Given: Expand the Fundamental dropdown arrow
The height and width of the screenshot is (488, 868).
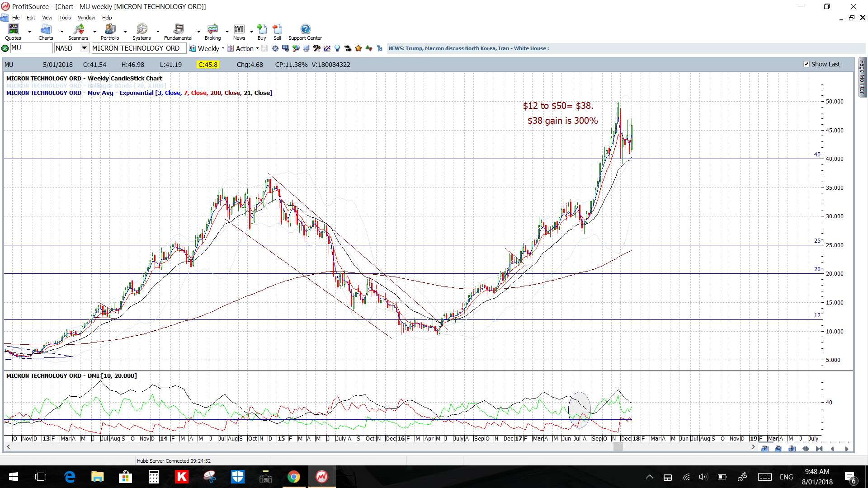Looking at the screenshot, I should click(x=198, y=32).
